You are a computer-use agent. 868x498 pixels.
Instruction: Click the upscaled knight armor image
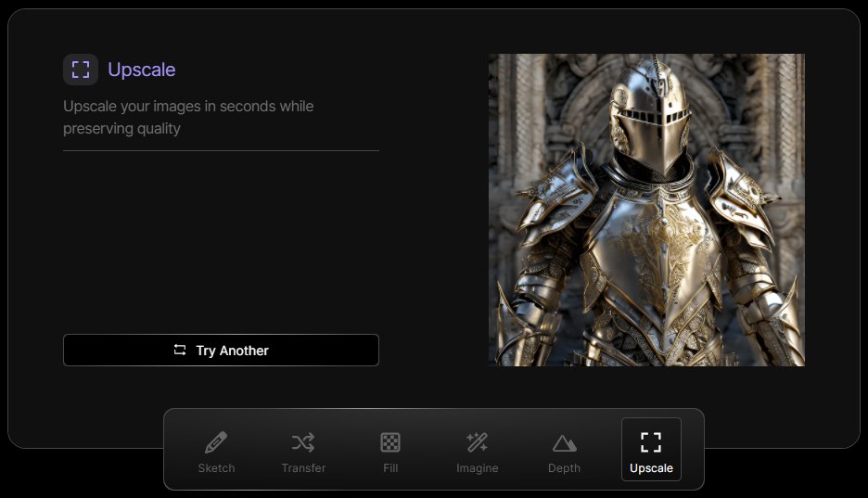(646, 210)
